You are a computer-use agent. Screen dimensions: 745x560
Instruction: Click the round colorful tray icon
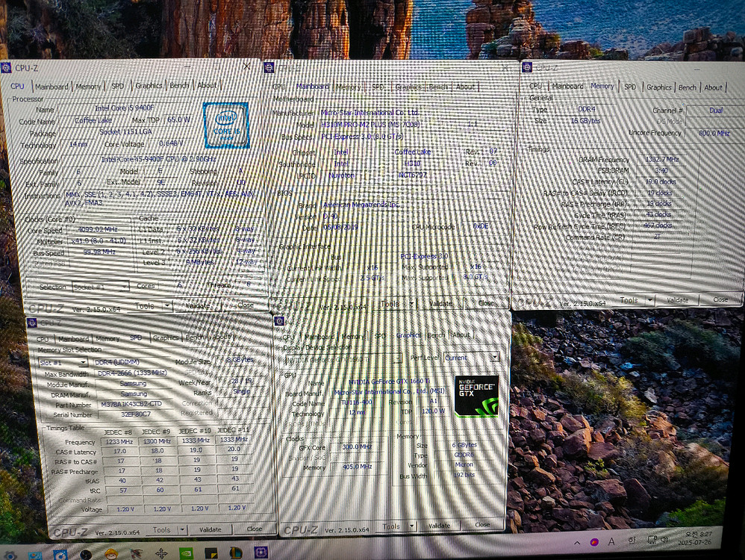coord(594,542)
